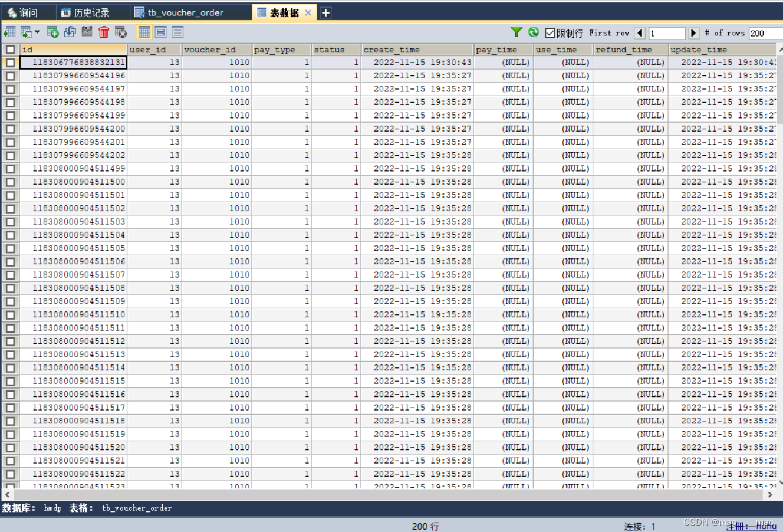
Task: Click the pay_type column header
Action: (282, 50)
